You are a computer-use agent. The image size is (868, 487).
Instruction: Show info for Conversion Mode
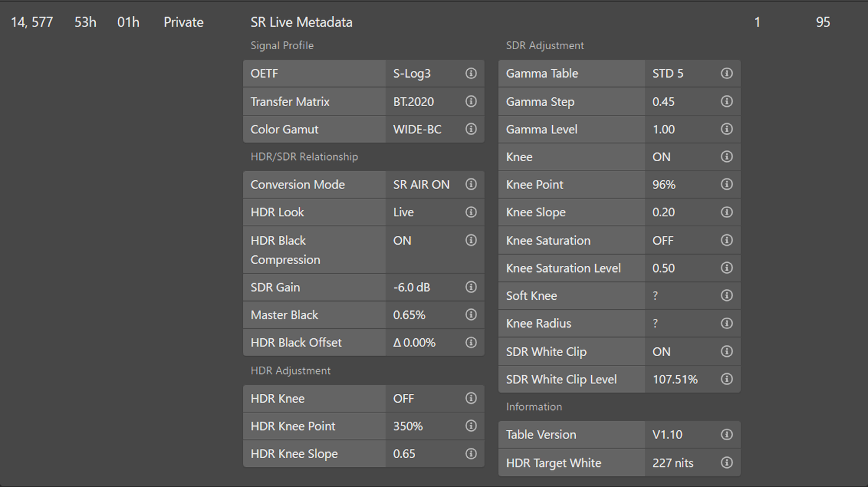tap(471, 184)
